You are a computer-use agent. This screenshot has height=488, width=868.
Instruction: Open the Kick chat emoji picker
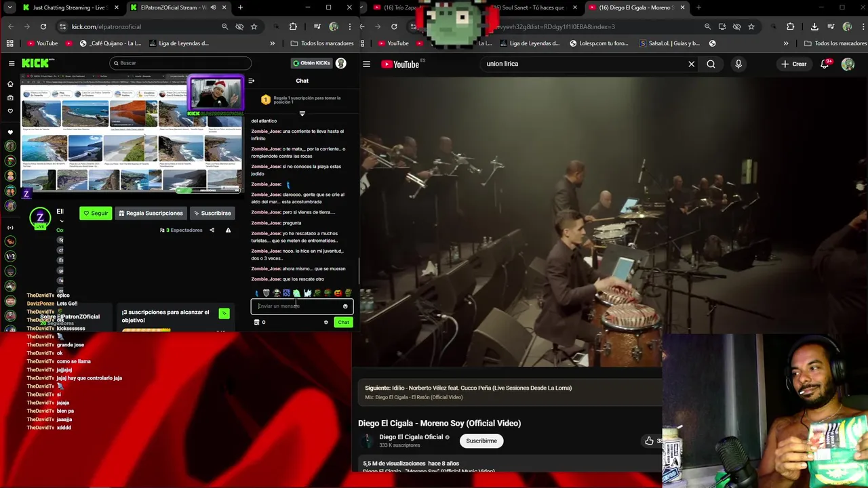[345, 306]
